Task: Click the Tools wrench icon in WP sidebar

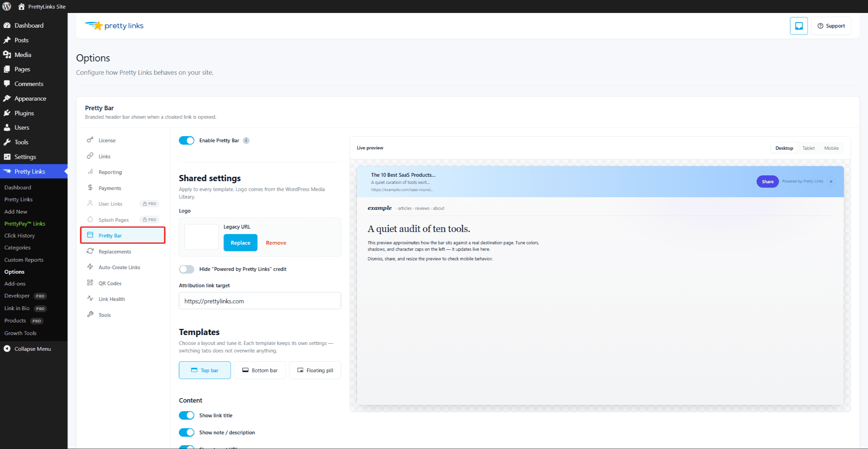Action: pyautogui.click(x=7, y=142)
